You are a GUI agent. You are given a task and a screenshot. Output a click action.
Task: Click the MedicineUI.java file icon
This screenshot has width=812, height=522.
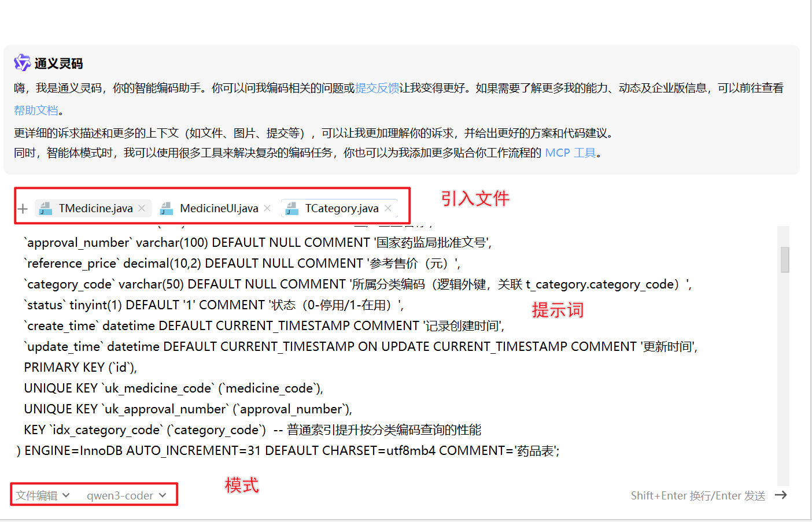point(167,209)
